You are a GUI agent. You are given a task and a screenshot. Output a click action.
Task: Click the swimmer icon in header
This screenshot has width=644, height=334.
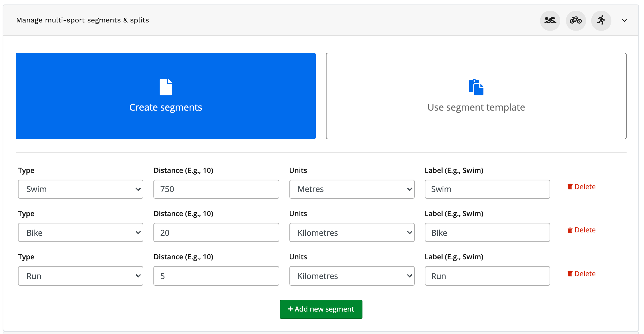(x=550, y=20)
